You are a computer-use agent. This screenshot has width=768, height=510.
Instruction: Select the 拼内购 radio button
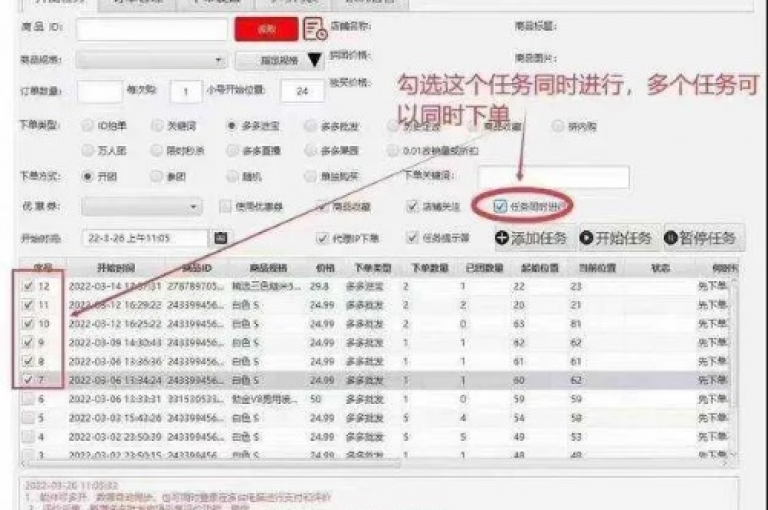pos(557,126)
